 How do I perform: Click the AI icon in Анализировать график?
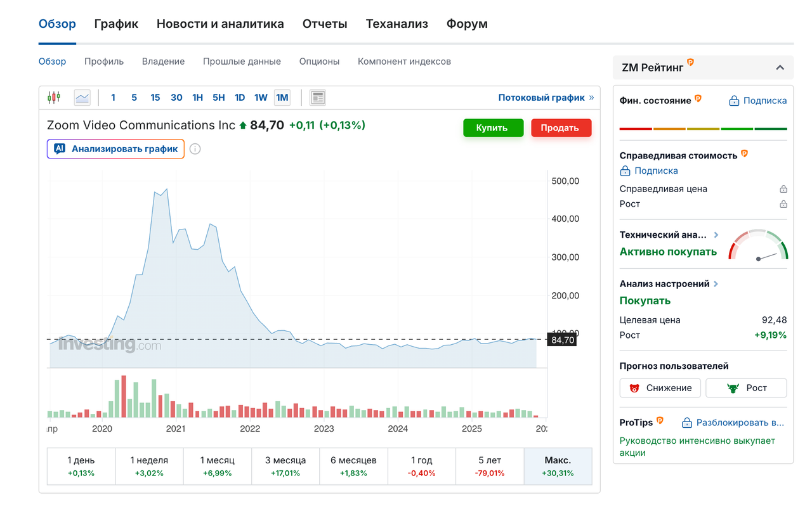point(60,149)
